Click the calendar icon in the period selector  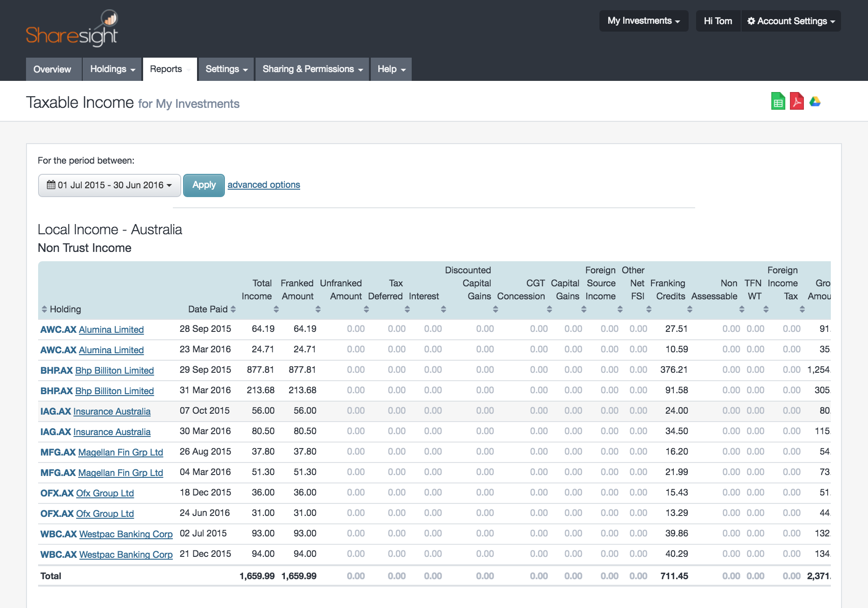coord(51,185)
